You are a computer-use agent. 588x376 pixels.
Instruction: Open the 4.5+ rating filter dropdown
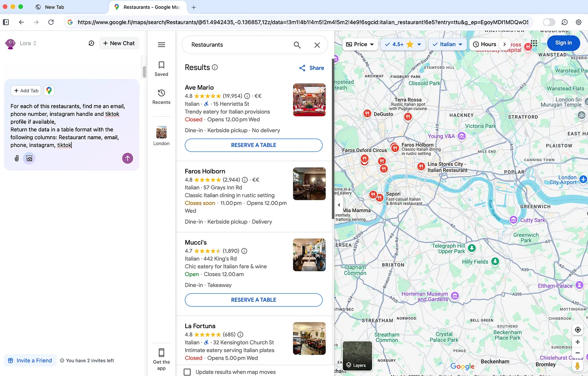point(403,44)
